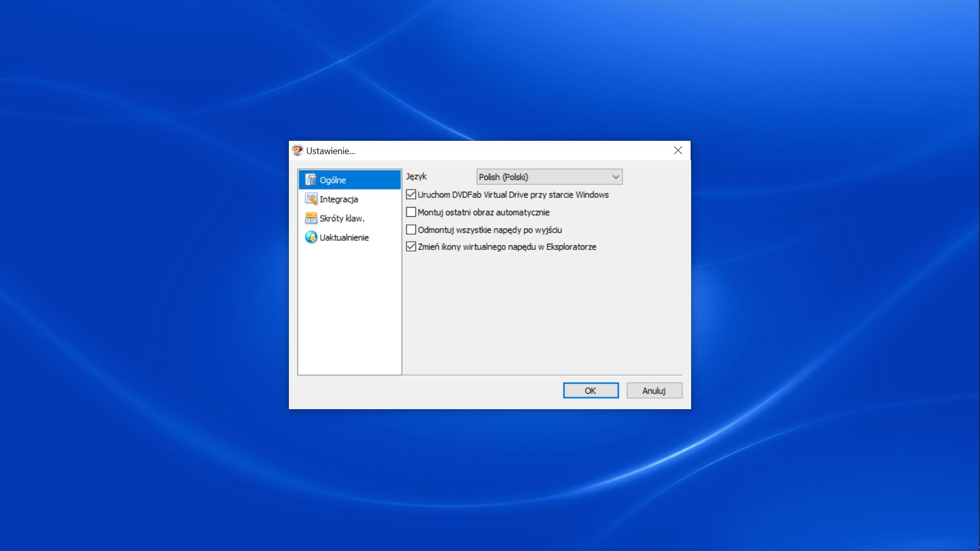Image resolution: width=980 pixels, height=551 pixels.
Task: Click the DVDFab icon in title bar
Action: [x=298, y=151]
